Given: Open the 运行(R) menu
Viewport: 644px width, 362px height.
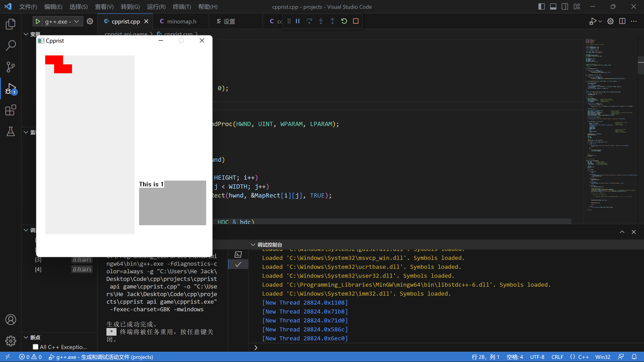Looking at the screenshot, I should 156,7.
